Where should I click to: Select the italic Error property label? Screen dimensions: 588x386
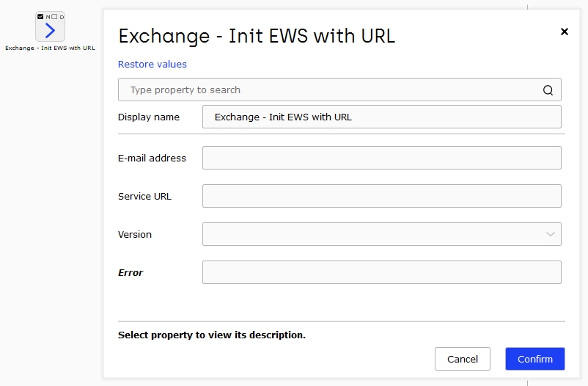[131, 272]
